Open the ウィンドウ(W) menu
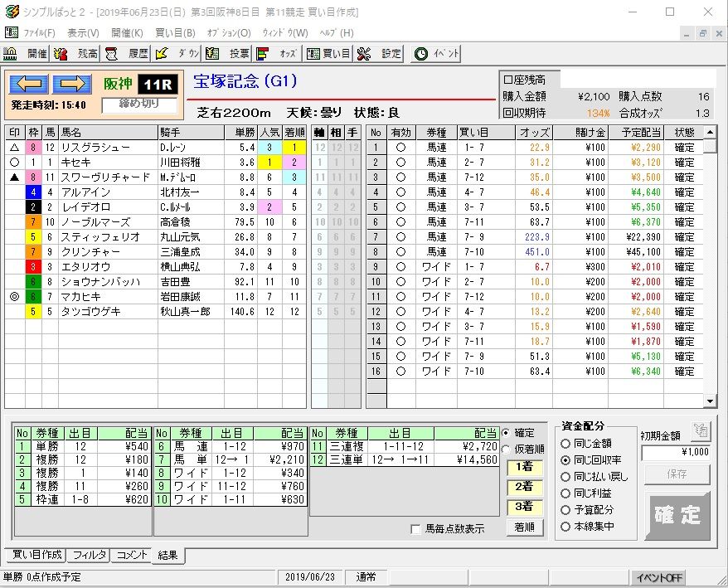 (285, 33)
